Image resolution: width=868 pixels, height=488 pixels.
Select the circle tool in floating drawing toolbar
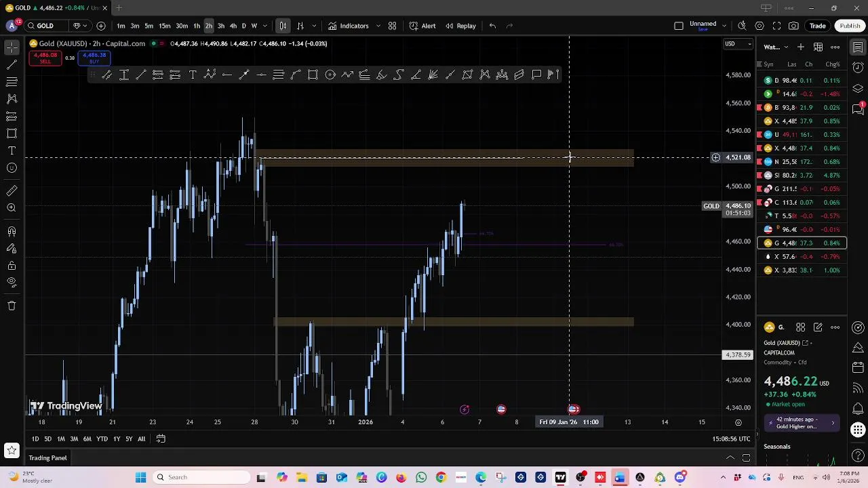(330, 75)
